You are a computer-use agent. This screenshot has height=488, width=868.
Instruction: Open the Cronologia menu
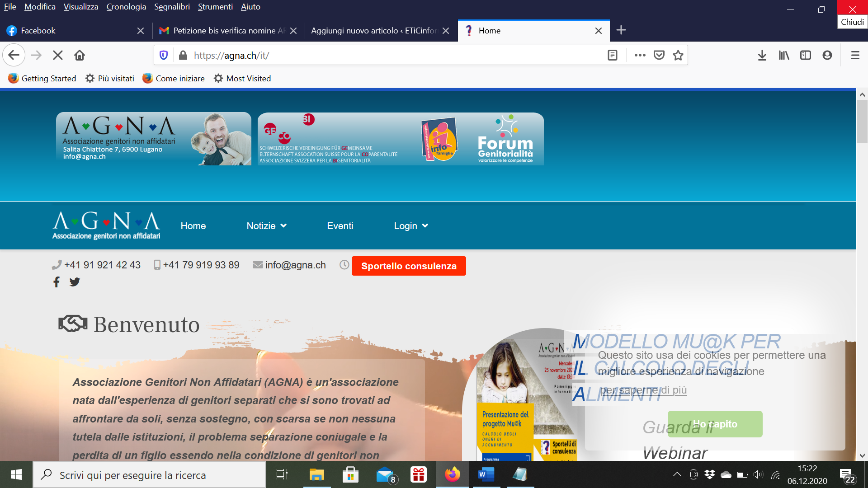126,7
